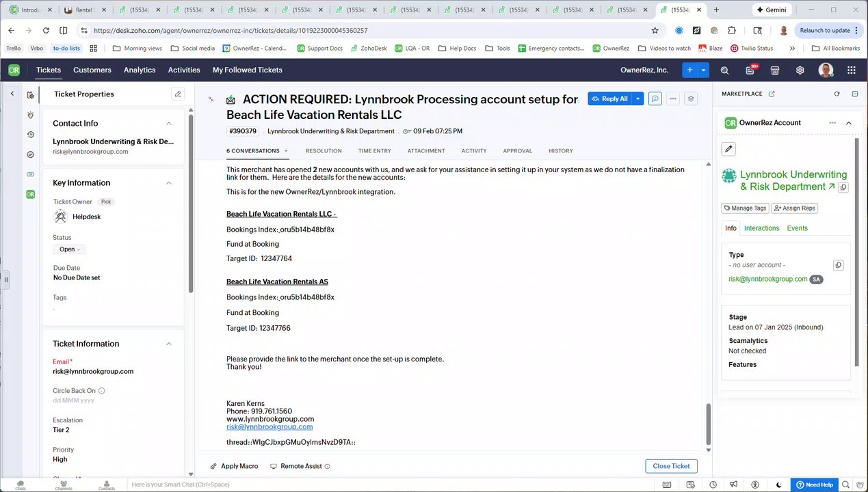Open the Customers menu
Viewport: 868px width, 492px height.
(92, 70)
